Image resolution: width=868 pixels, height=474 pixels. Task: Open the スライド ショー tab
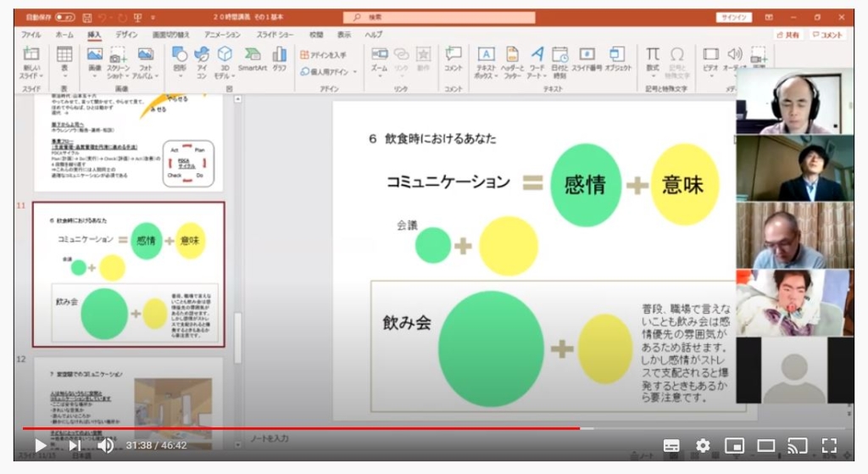275,34
